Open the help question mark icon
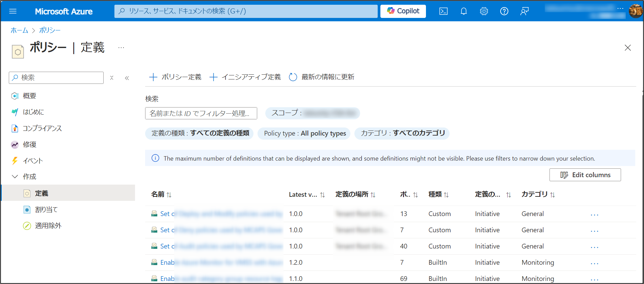The image size is (644, 284). [504, 11]
